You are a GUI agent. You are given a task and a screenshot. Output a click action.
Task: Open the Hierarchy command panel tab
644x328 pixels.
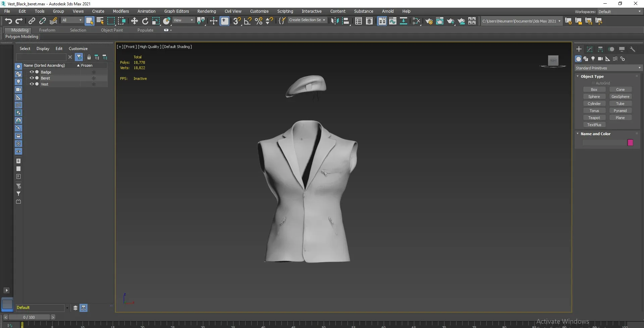(x=600, y=49)
